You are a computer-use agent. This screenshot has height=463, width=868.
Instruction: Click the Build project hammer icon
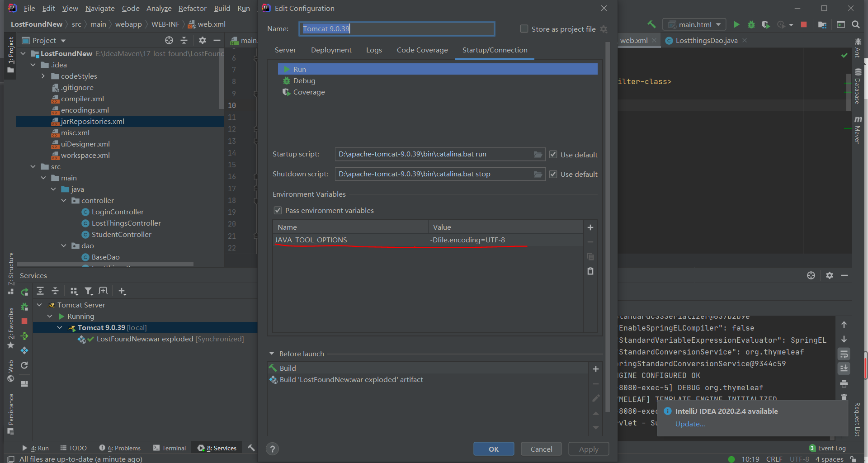coord(651,24)
